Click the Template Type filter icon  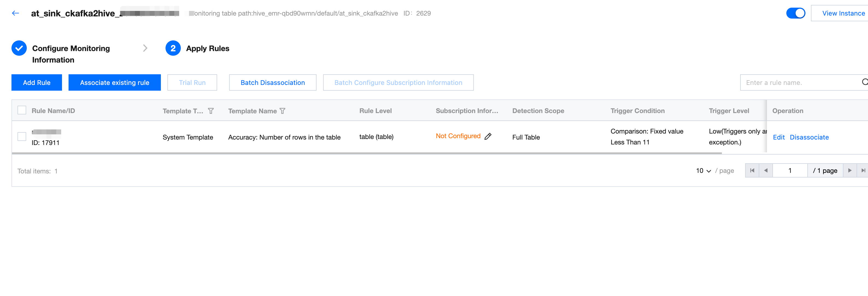click(x=211, y=111)
